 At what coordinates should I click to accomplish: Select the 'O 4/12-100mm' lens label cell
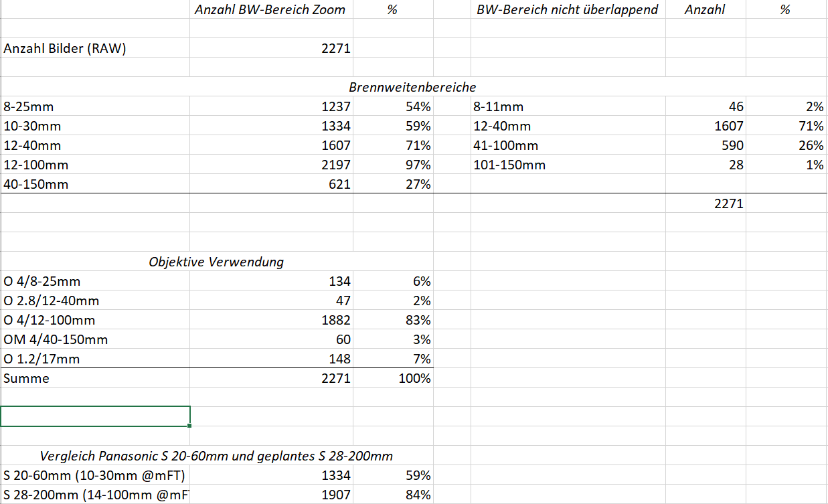pos(50,320)
